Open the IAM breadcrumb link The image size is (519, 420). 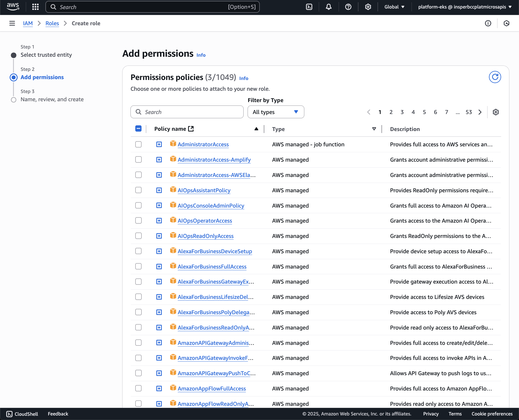pyautogui.click(x=28, y=23)
